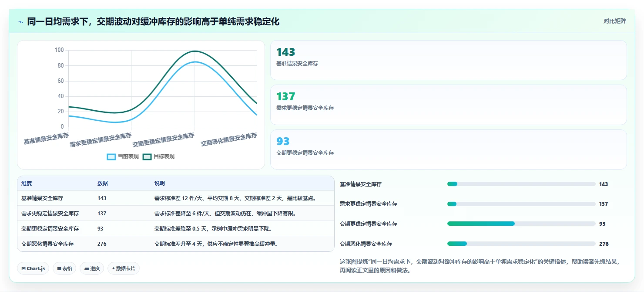Click the footer summary paragraph starting 这张图提炼
This screenshot has width=644, height=292.
tap(479, 266)
